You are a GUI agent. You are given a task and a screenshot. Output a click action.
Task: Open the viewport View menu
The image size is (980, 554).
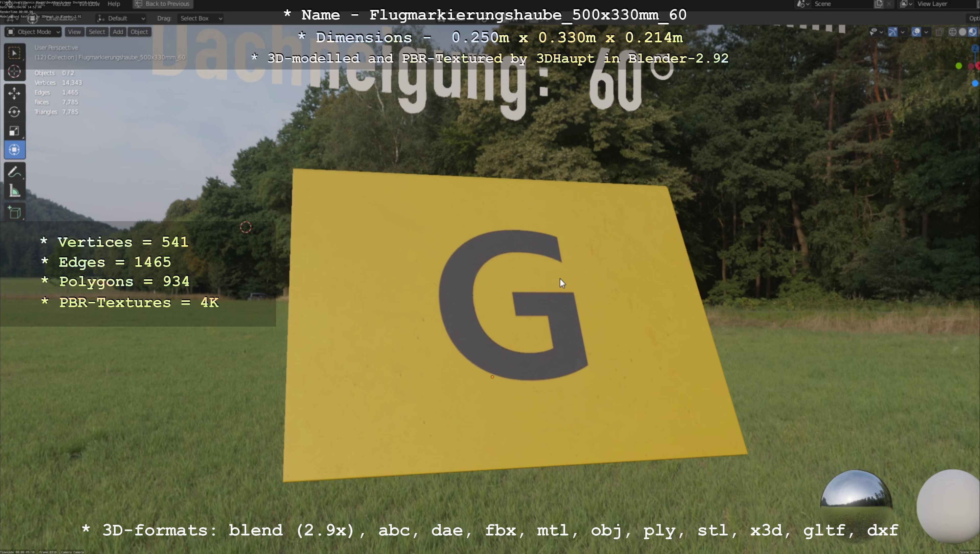(x=74, y=32)
